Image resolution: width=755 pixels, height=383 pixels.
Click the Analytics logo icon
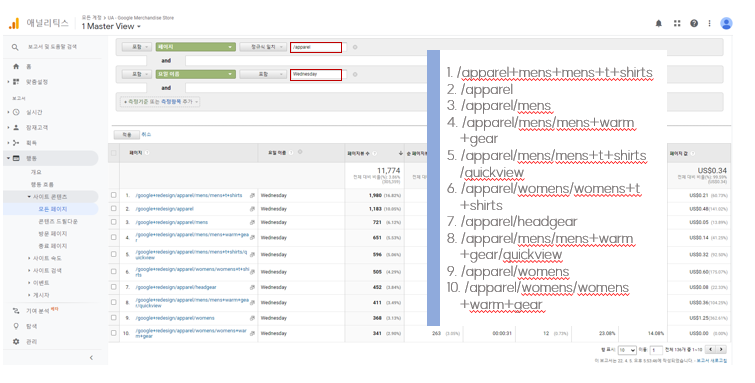click(x=14, y=23)
